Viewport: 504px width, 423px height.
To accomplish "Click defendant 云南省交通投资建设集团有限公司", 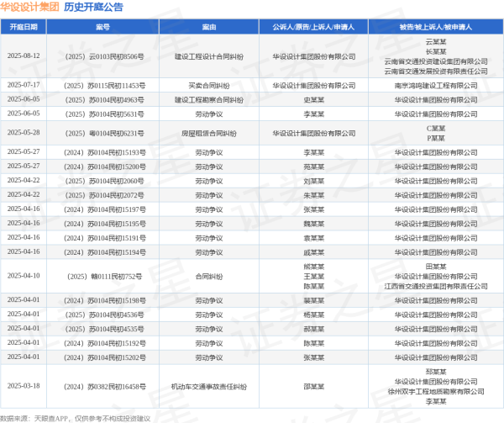I will click(x=436, y=61).
